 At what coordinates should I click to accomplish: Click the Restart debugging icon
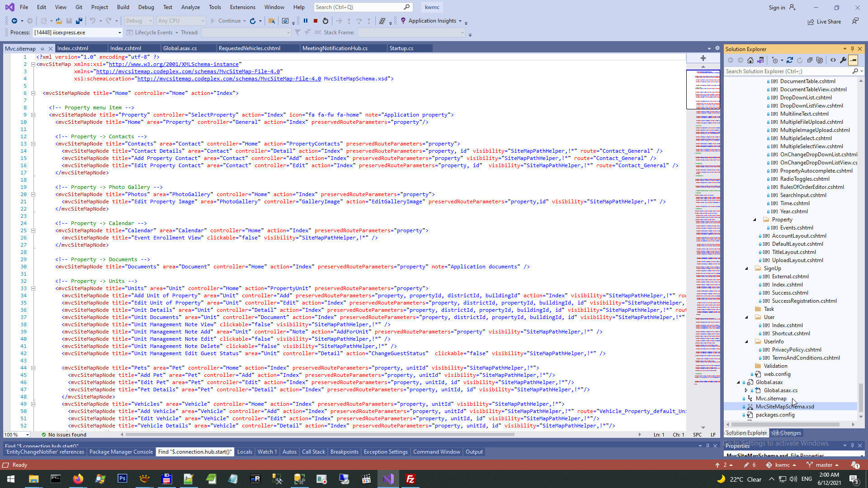point(325,21)
